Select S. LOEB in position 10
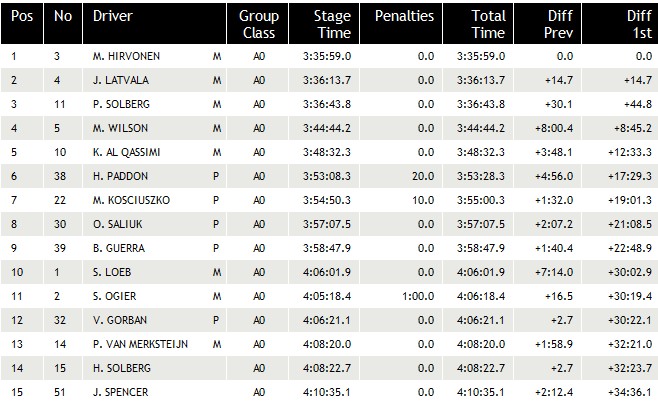This screenshot has height=403, width=658. point(112,272)
